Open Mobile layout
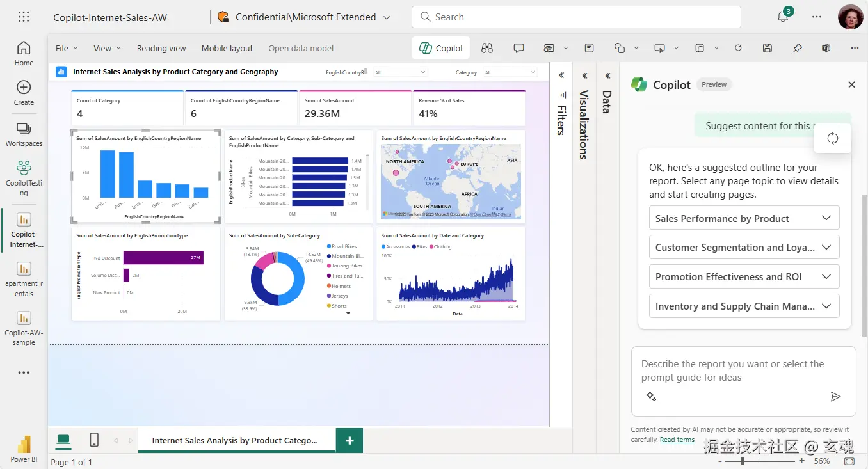 (x=227, y=48)
